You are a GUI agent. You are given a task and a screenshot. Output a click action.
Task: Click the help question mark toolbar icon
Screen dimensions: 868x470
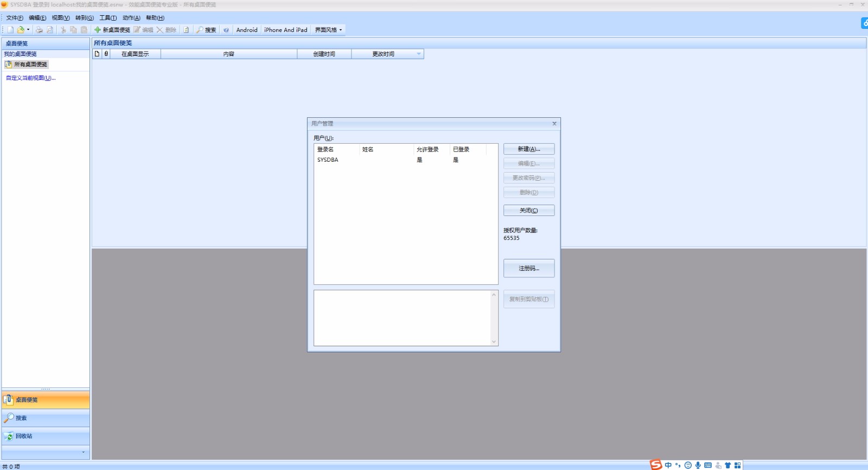pos(226,30)
